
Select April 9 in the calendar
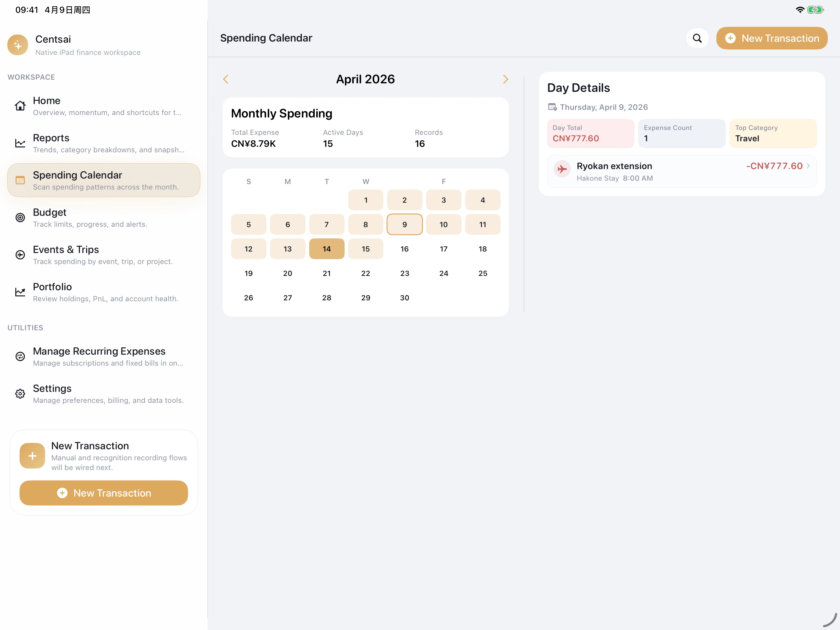(x=404, y=224)
